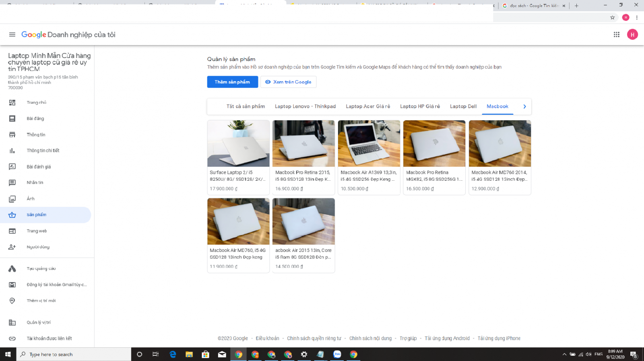Open Macbook Air MD760 11.900.000 card
Screen dimensions: 644x361
point(238,235)
